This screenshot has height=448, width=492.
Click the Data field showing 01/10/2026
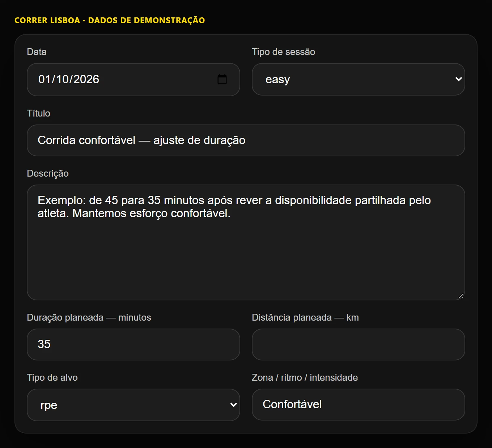[133, 80]
